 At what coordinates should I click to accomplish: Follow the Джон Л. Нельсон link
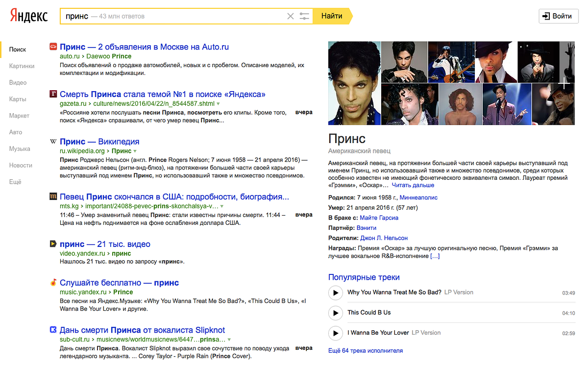coord(384,238)
